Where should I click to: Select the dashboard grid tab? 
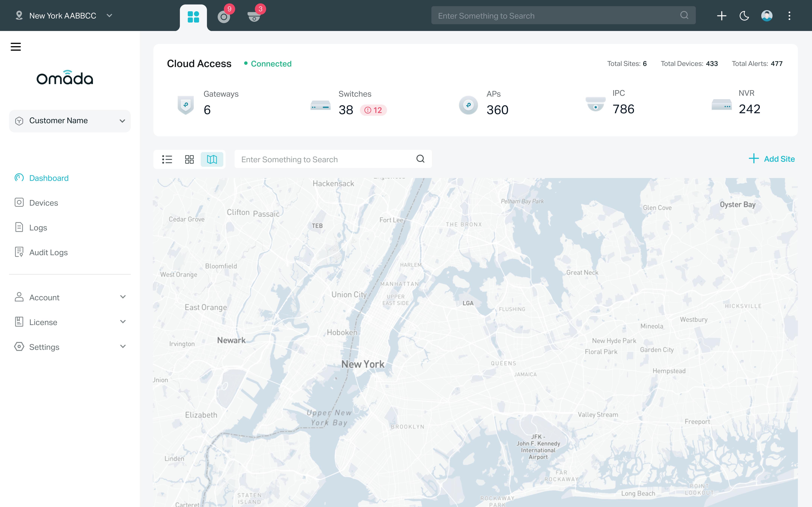pyautogui.click(x=193, y=17)
